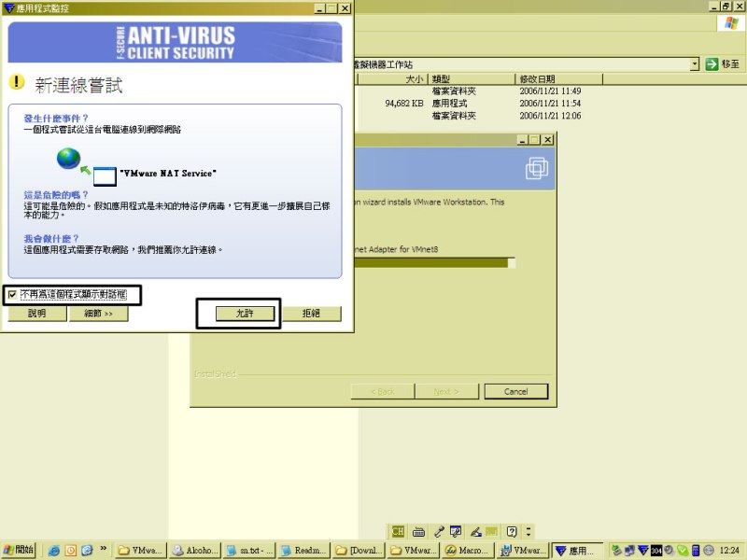Switch to first VMwa... folder taskbar button

pyautogui.click(x=141, y=551)
